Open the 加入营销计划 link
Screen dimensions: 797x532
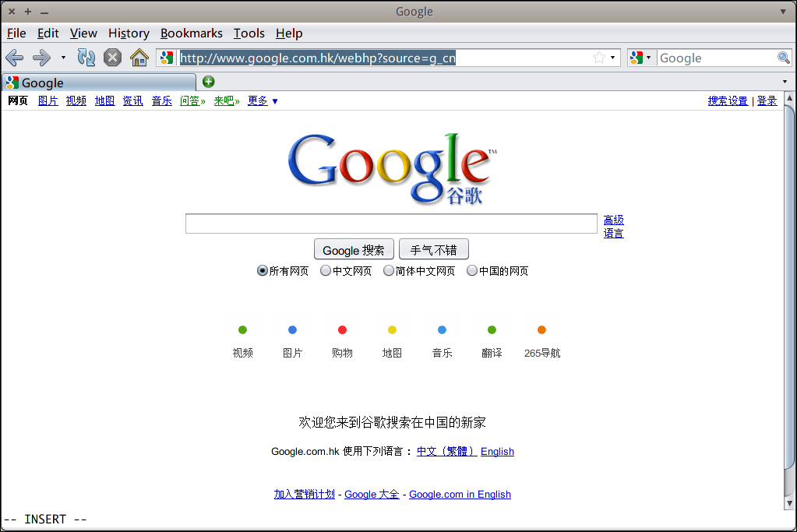(x=305, y=494)
